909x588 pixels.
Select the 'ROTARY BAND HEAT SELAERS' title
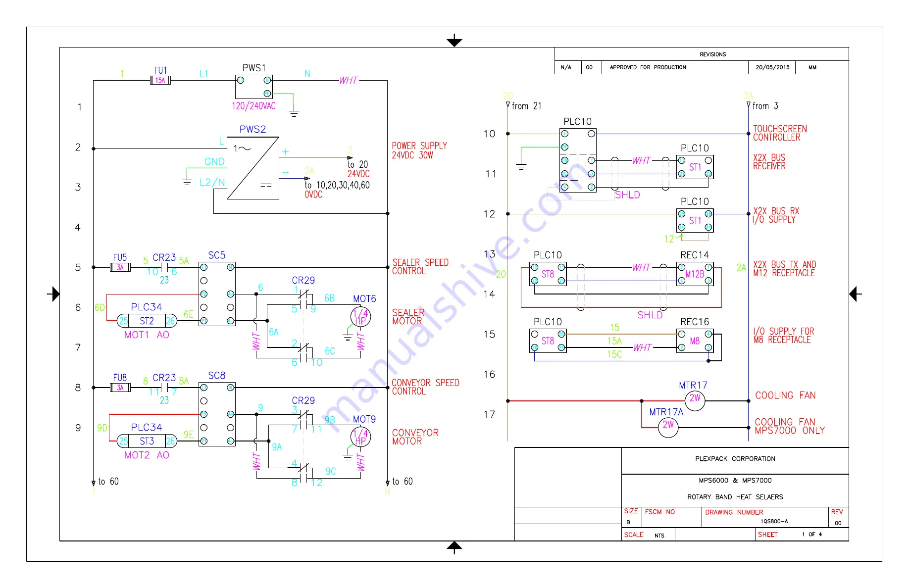(x=735, y=497)
